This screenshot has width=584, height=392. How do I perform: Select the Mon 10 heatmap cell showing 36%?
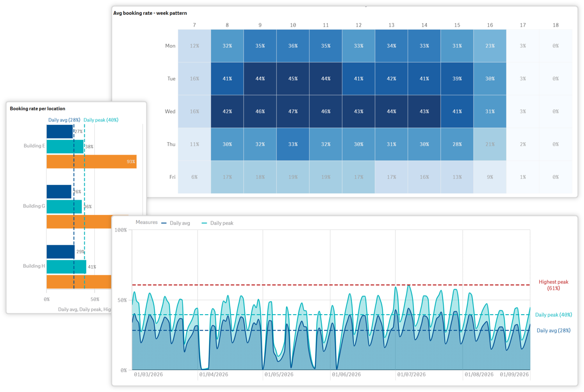[293, 46]
